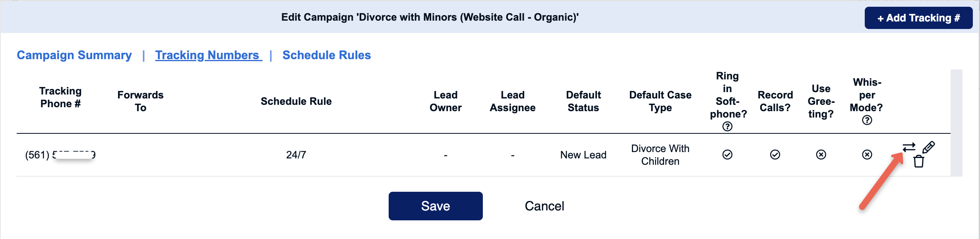Open Whisper Mode help question icon
Image resolution: width=980 pixels, height=239 pixels.
point(867,120)
